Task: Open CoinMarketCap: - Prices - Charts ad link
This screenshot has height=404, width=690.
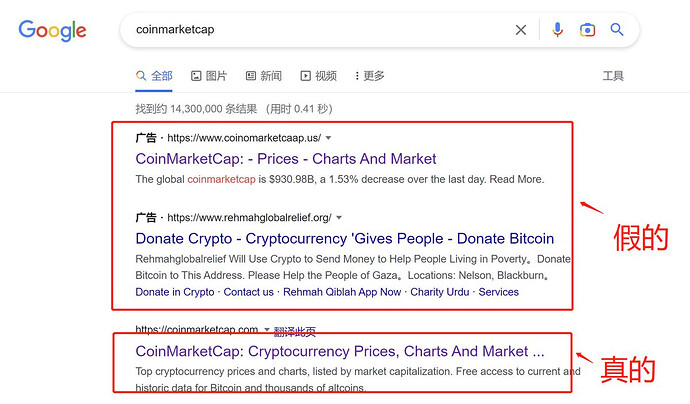Action: (286, 159)
